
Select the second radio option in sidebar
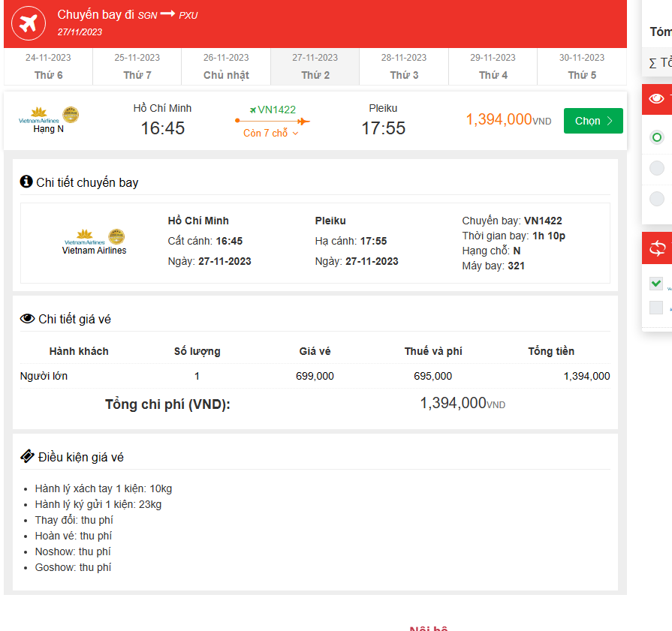pos(657,168)
